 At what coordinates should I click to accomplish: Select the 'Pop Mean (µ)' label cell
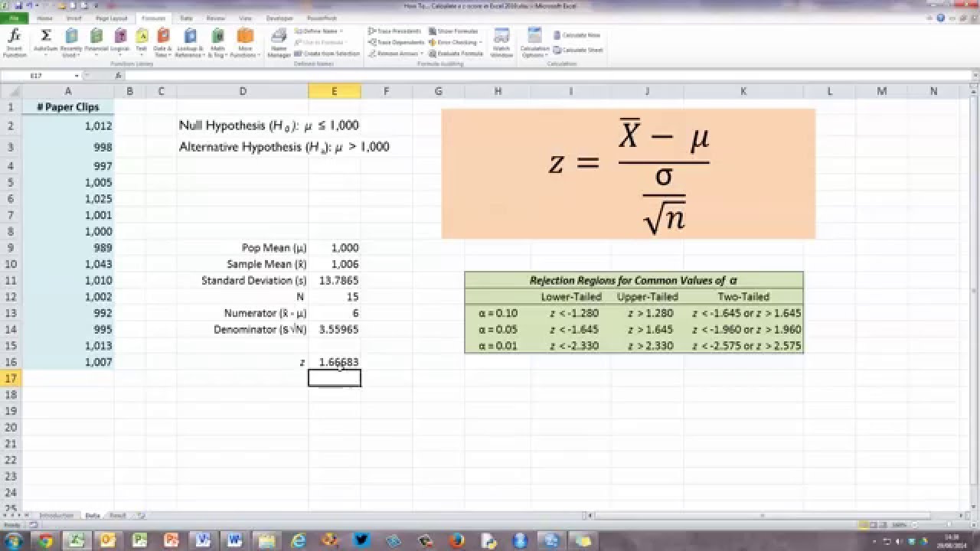(x=243, y=248)
